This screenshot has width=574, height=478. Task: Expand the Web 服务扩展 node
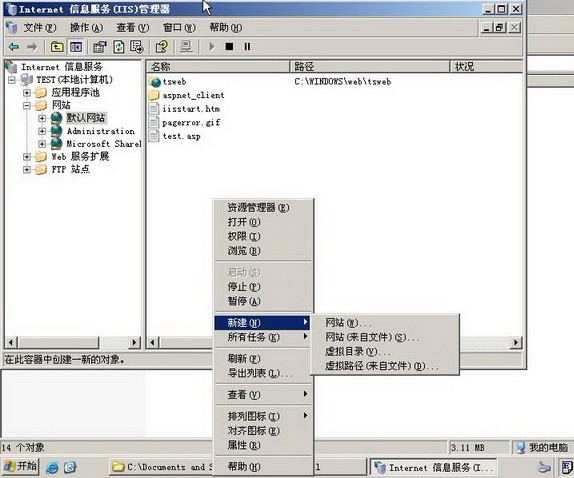click(x=27, y=157)
